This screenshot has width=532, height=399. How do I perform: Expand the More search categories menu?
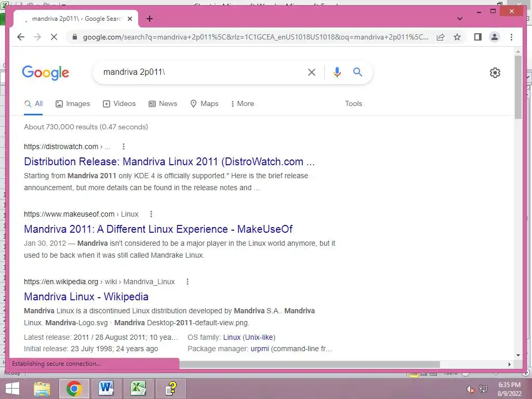pos(242,104)
